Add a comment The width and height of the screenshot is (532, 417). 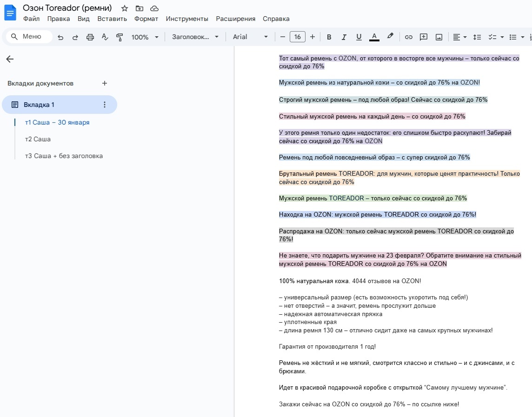(x=424, y=37)
